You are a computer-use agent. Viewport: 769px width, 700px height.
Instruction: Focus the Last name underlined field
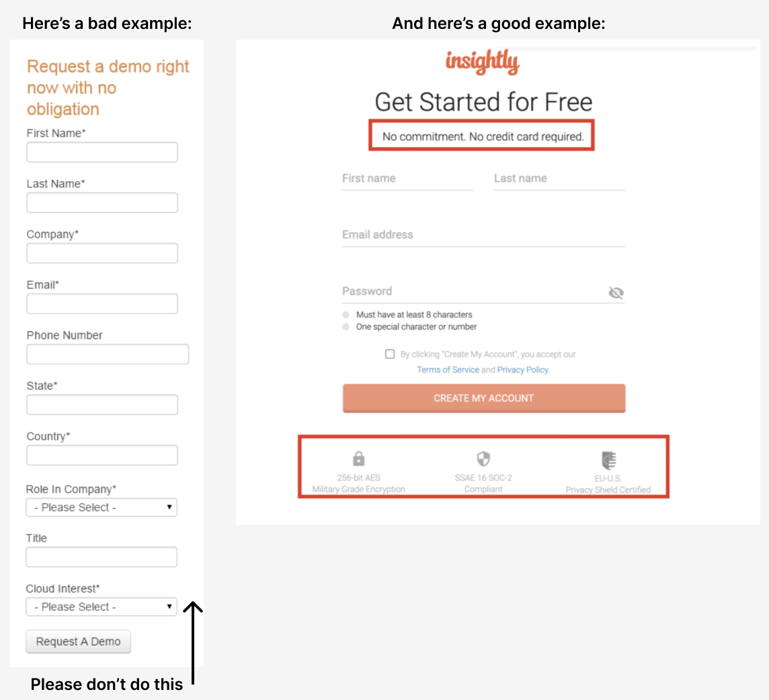[x=559, y=179]
